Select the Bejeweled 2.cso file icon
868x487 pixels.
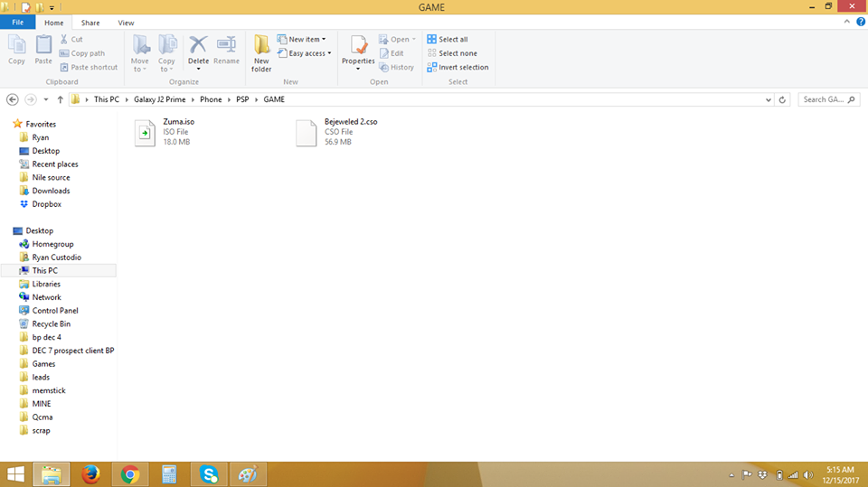coord(307,133)
